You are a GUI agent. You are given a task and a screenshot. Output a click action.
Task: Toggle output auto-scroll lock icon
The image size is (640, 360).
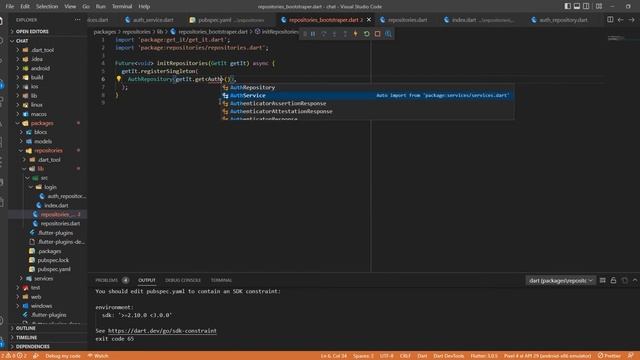[x=613, y=280]
